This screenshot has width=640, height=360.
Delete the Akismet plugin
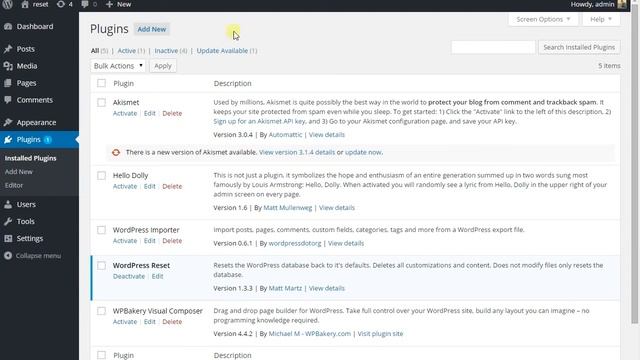(x=172, y=113)
